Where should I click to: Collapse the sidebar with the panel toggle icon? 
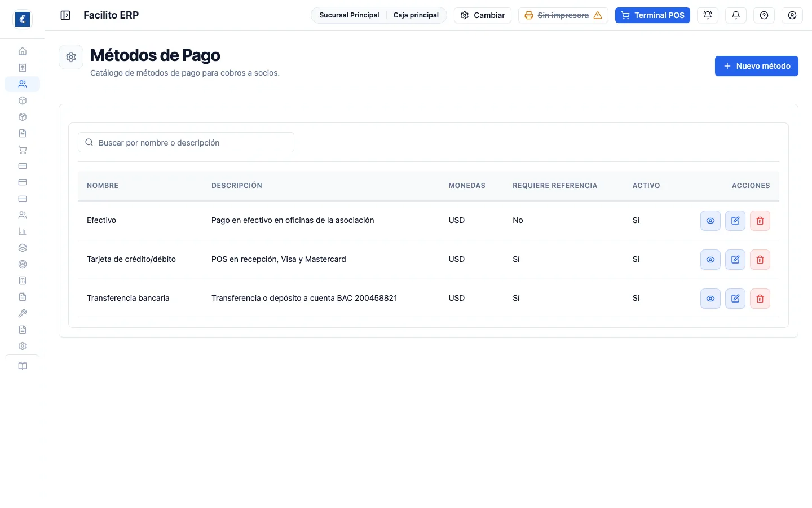[x=65, y=15]
